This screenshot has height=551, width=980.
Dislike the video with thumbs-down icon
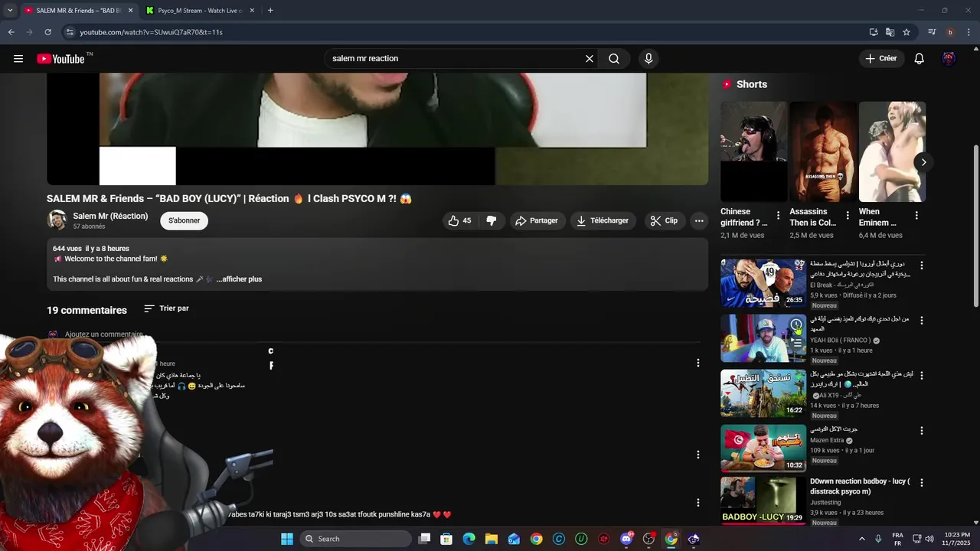tap(492, 220)
